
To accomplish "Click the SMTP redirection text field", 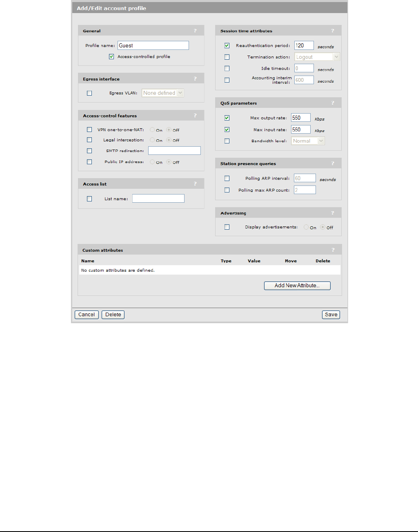I will point(174,151).
